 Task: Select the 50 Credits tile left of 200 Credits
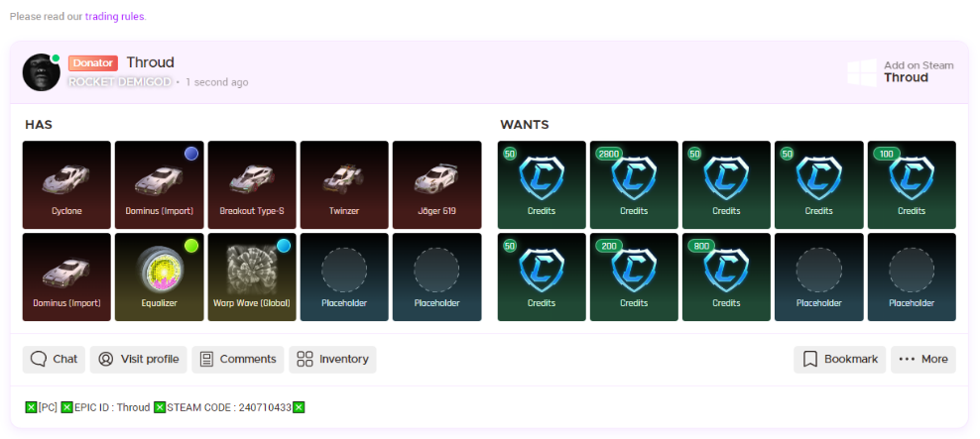pyautogui.click(x=542, y=277)
